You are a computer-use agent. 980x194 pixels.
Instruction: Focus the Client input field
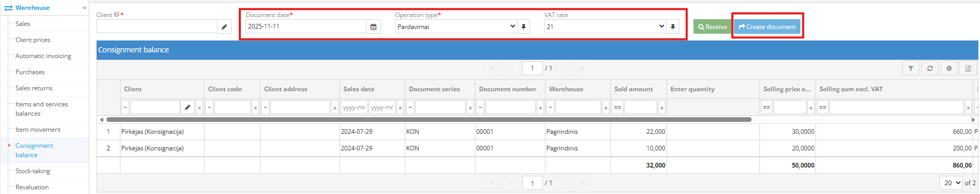[x=157, y=26]
